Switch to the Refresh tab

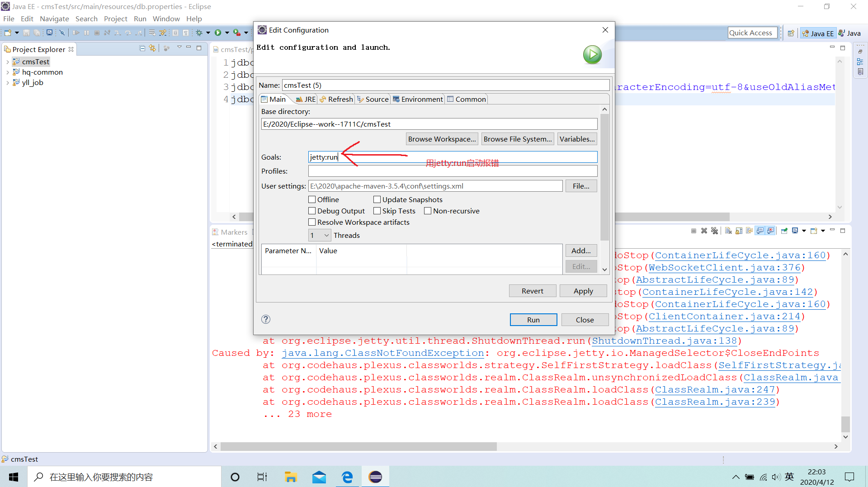[336, 99]
